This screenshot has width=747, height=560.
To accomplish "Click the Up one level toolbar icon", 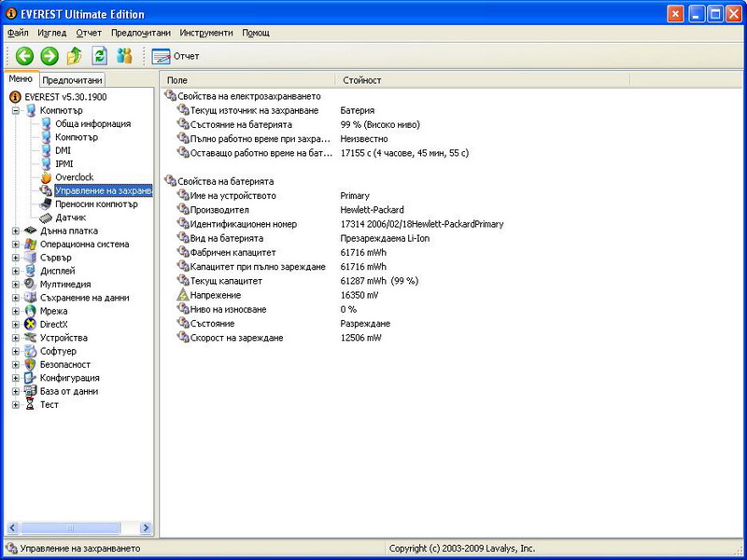I will (x=75, y=56).
